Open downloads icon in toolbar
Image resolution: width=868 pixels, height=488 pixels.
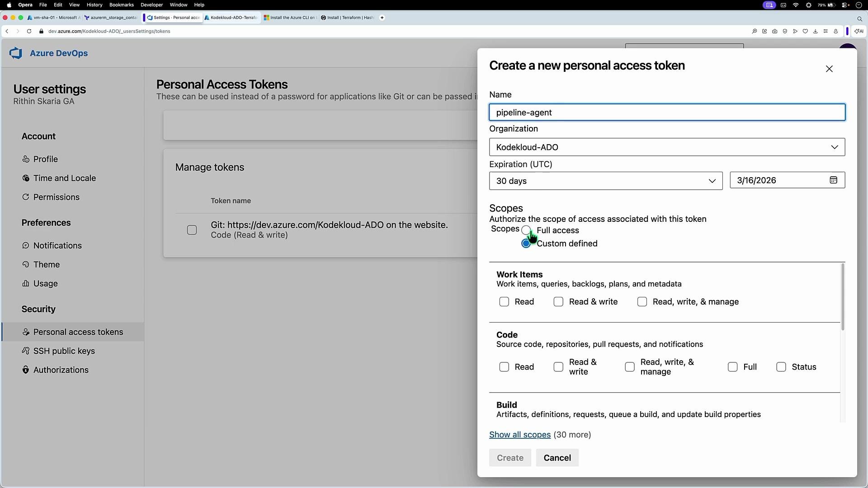[x=815, y=31]
